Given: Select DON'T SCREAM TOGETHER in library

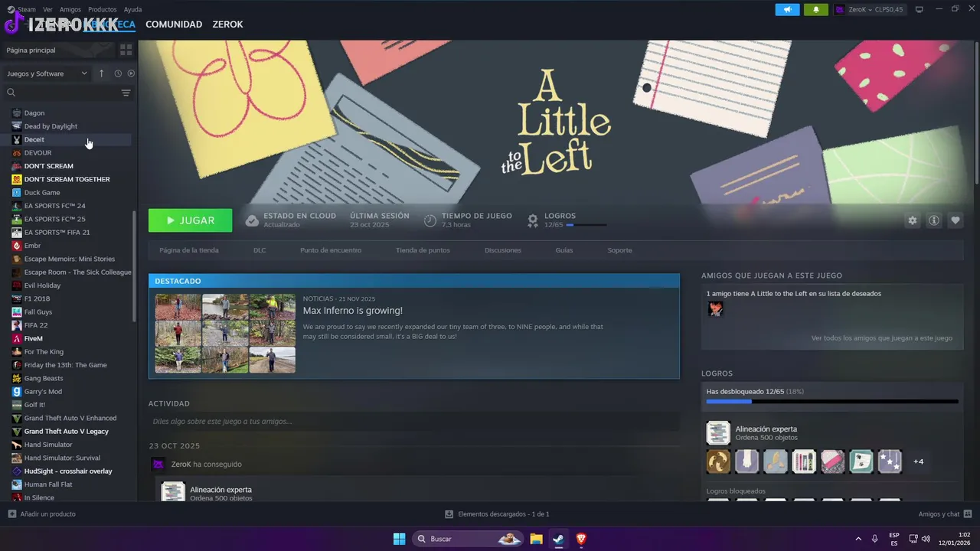Looking at the screenshot, I should pos(67,179).
